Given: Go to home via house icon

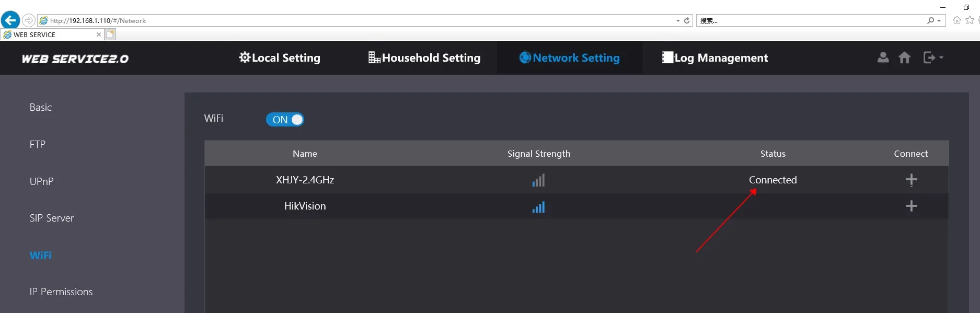Looking at the screenshot, I should pos(904,57).
